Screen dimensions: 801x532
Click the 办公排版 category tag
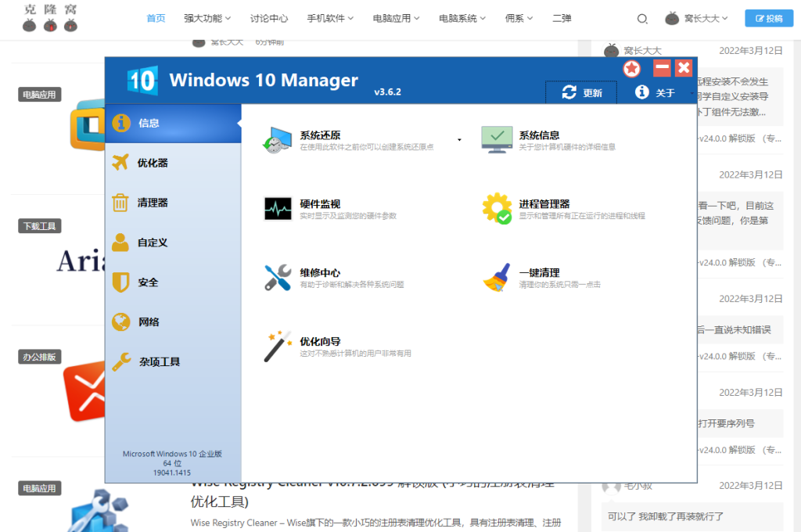click(40, 358)
